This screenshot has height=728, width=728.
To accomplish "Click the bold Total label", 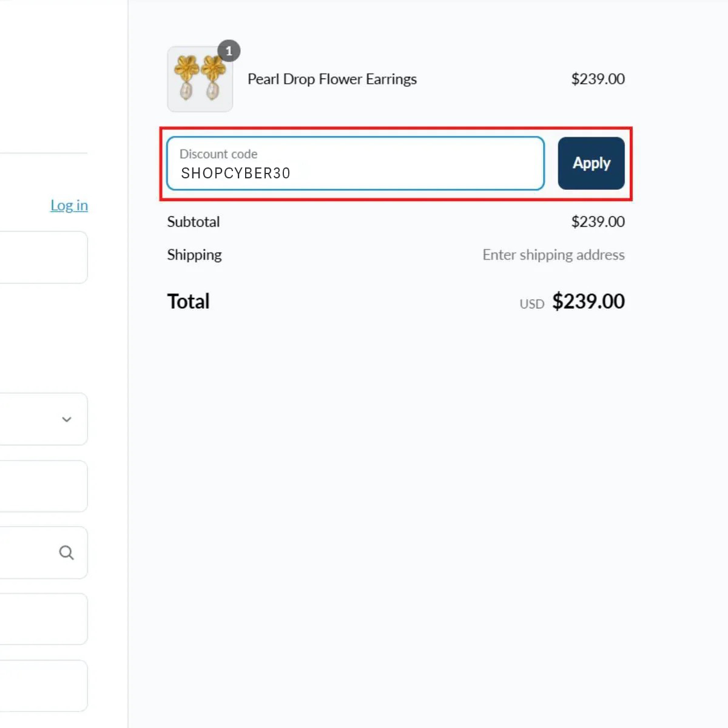I will tap(188, 302).
